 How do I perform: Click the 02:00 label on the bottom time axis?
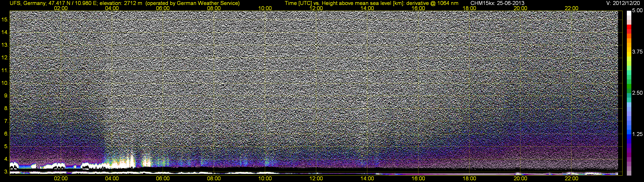[61, 179]
